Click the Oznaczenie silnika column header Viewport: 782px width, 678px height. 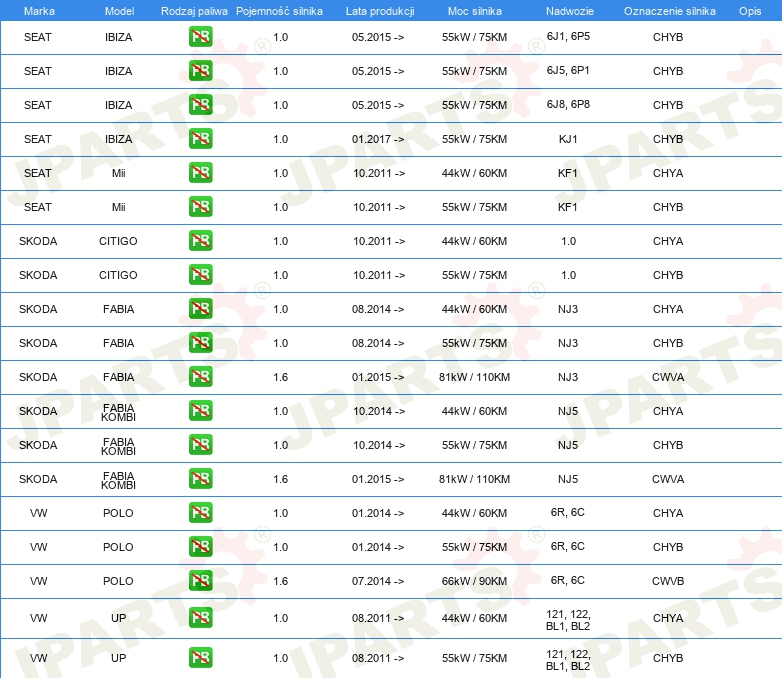pyautogui.click(x=669, y=11)
